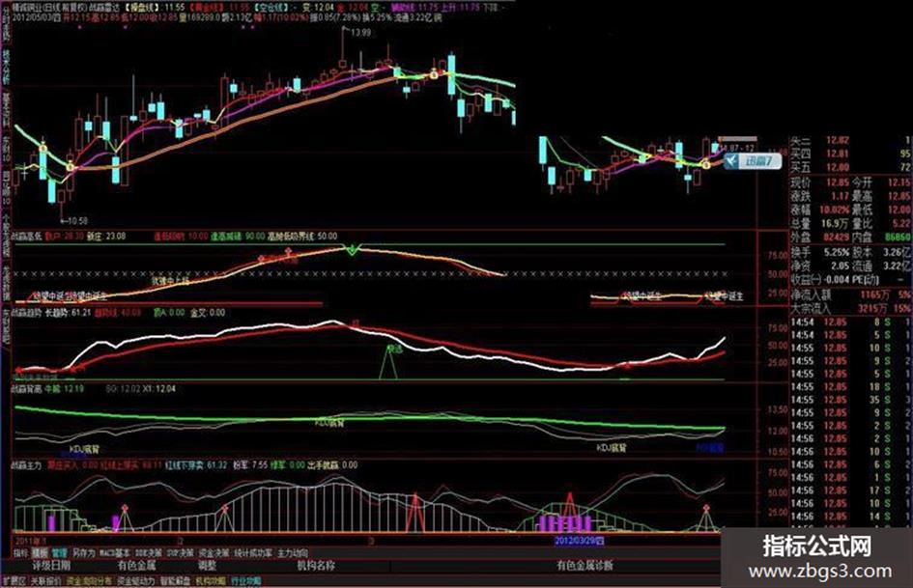Click the 现价 12.85 value

836,182
